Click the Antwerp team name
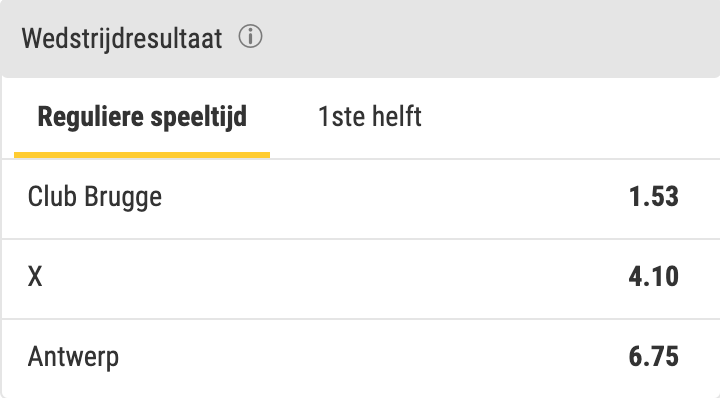The height and width of the screenshot is (398, 720). (73, 357)
